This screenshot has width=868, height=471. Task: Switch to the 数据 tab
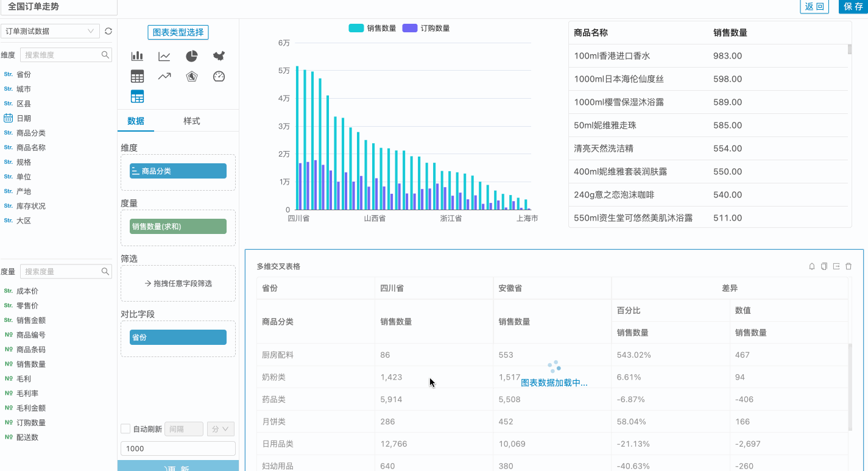136,121
